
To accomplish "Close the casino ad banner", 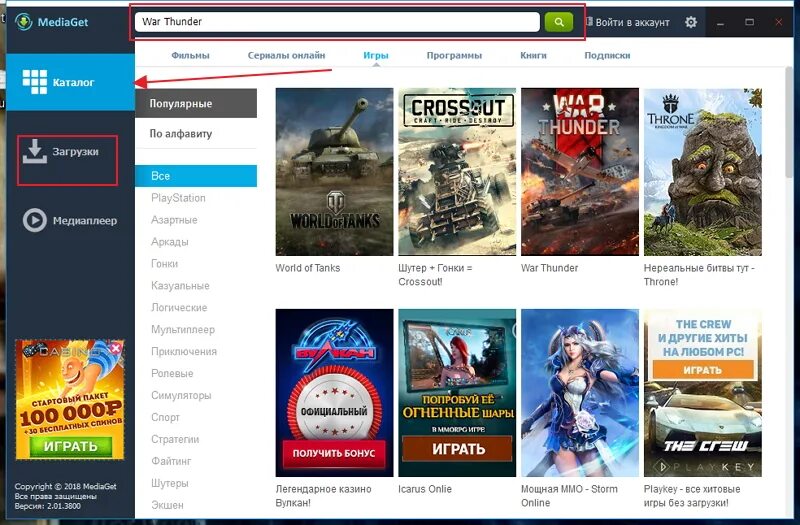I will (x=116, y=348).
